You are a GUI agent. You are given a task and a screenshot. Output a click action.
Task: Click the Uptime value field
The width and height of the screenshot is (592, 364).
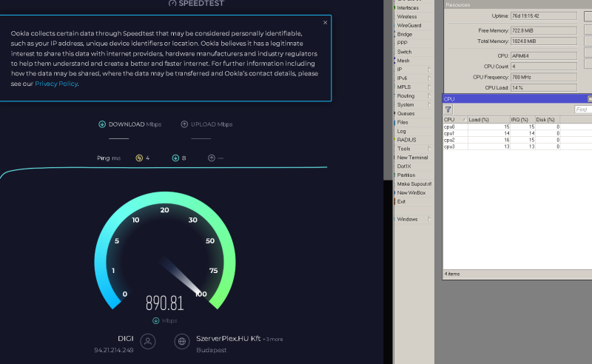[x=544, y=16]
